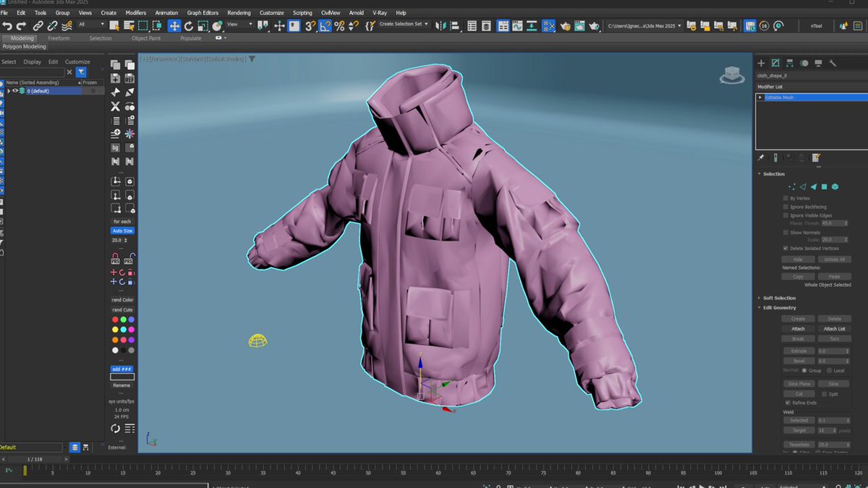
Task: Toggle the Angle Snap icon
Action: pos(325,25)
